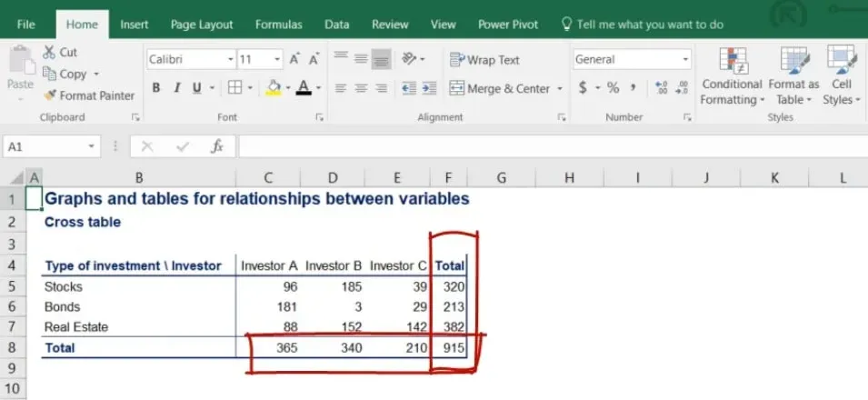Apply Percent Style number format
The width and height of the screenshot is (868, 400).
coord(614,88)
